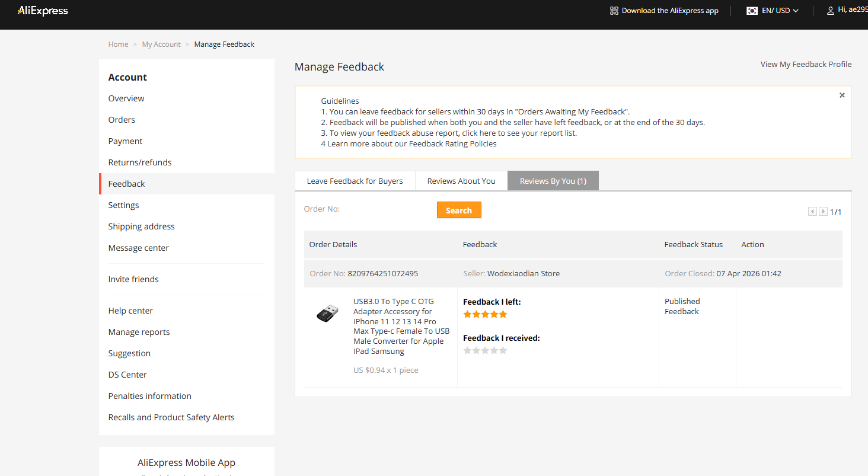Switch to Reviews About You tab

pyautogui.click(x=461, y=181)
